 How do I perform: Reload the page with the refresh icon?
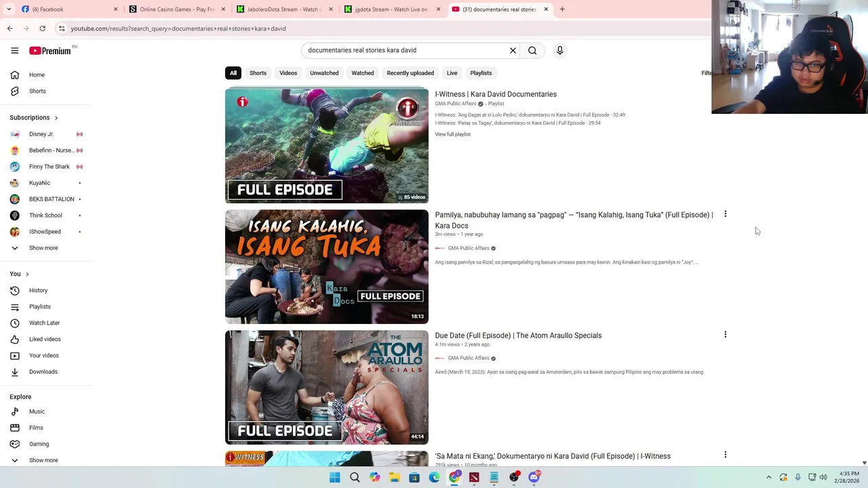42,28
